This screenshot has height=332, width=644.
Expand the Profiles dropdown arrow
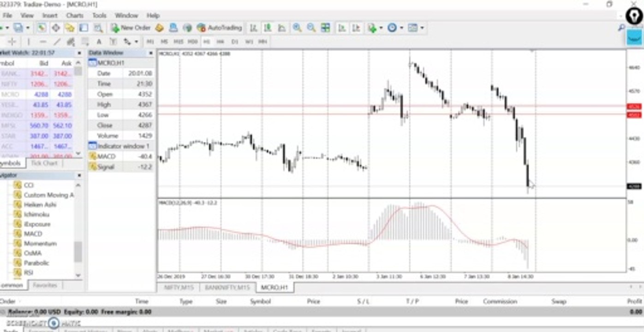click(27, 28)
